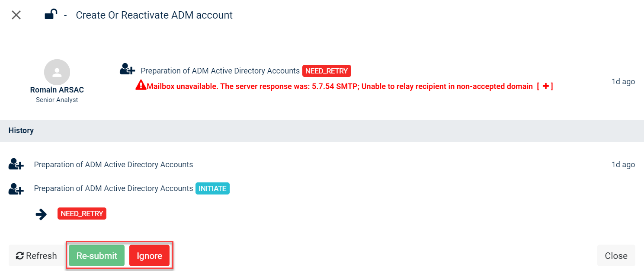
Task: Close the dialog with the X icon
Action: pos(16,15)
